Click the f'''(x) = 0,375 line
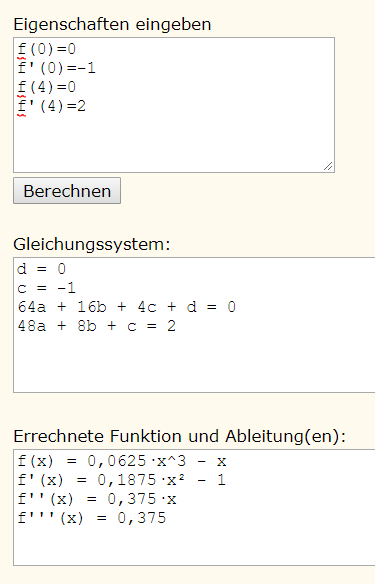This screenshot has height=584, width=375. (92, 518)
